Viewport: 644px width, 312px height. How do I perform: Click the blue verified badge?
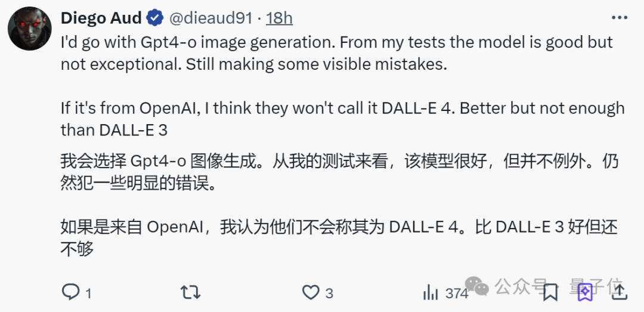tap(156, 18)
